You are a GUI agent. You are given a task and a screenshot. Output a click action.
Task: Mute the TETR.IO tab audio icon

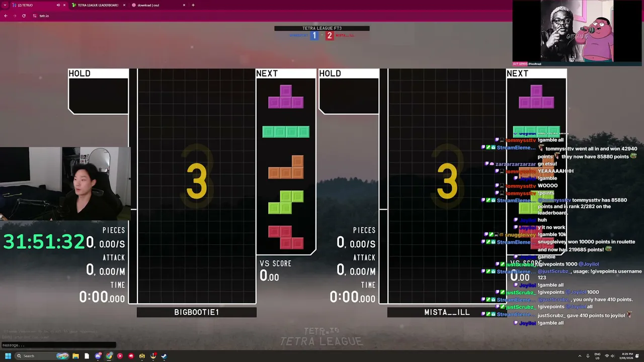click(58, 5)
